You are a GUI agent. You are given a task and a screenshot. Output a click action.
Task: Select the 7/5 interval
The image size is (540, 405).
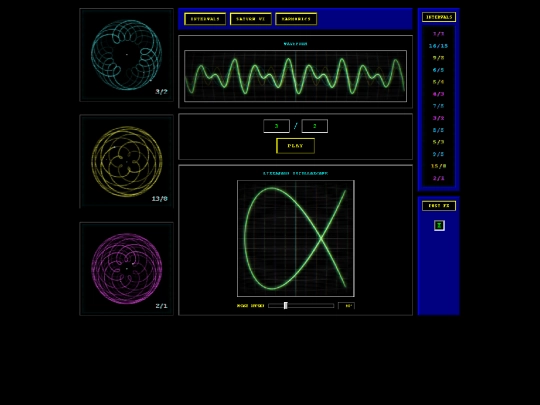(x=438, y=106)
